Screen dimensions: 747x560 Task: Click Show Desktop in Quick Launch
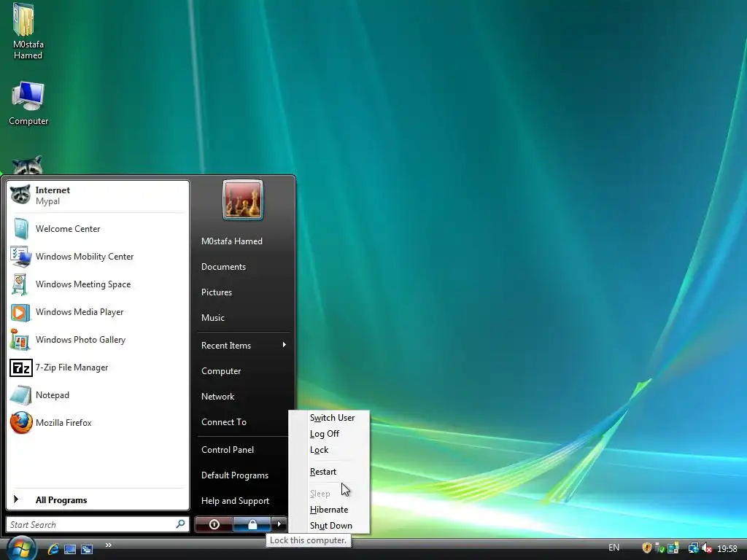click(x=70, y=549)
